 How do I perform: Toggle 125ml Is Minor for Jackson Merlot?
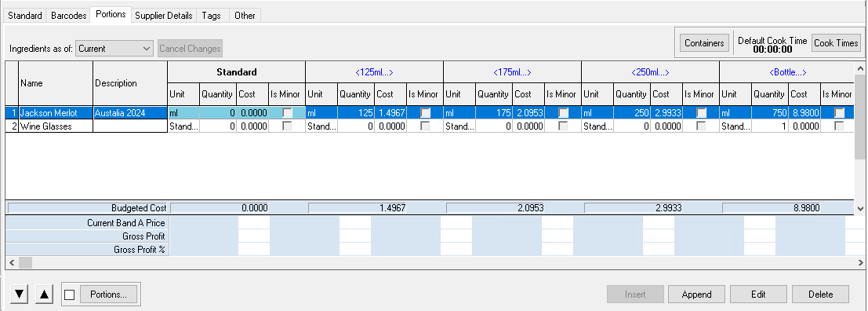tap(425, 112)
